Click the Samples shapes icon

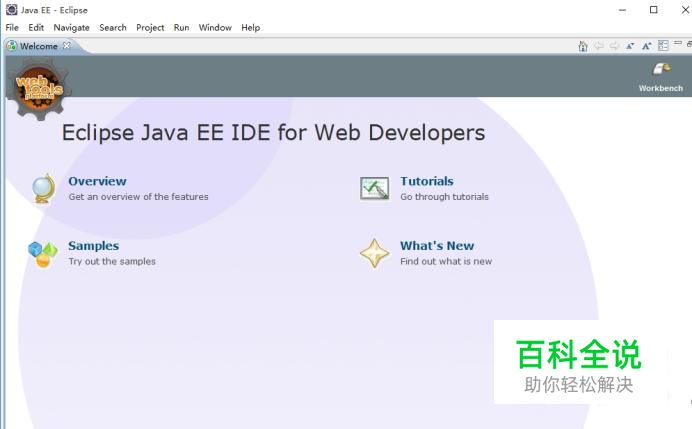coord(43,254)
